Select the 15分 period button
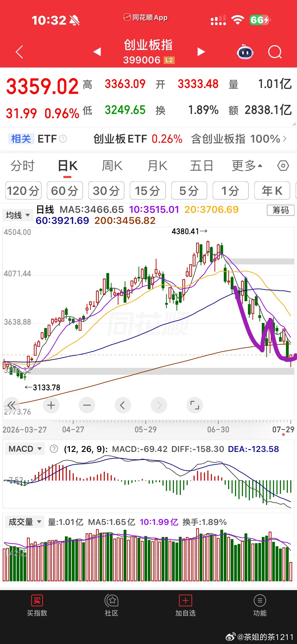 (x=148, y=190)
